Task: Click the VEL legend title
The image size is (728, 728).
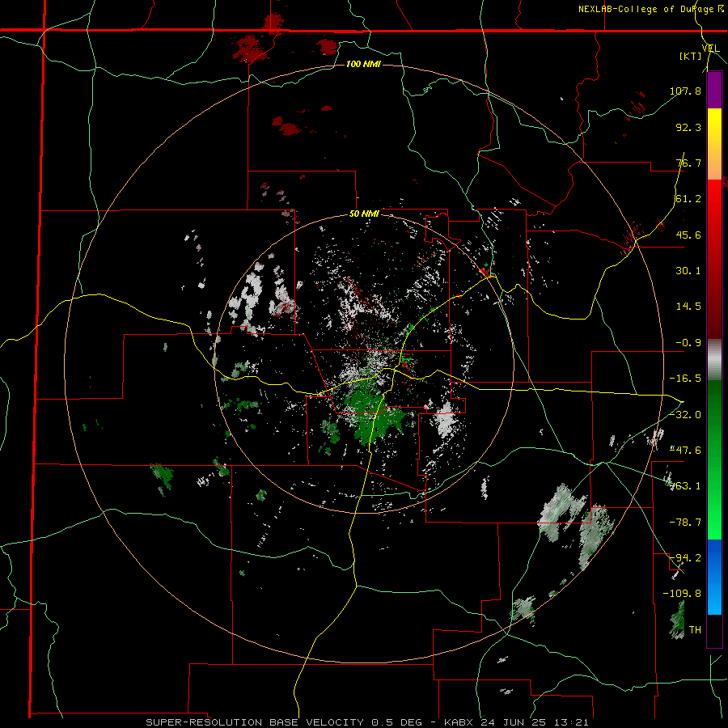Action: pos(710,48)
